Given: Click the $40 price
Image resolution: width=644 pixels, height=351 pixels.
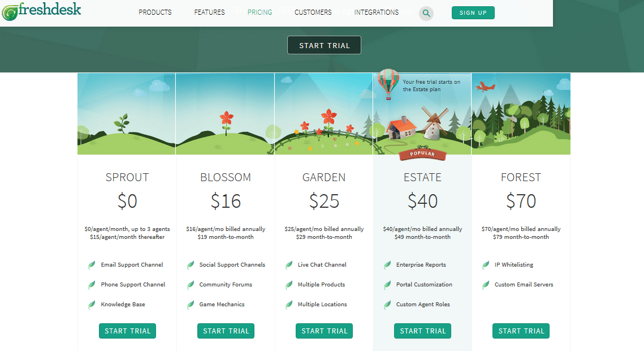Looking at the screenshot, I should click(x=422, y=202).
